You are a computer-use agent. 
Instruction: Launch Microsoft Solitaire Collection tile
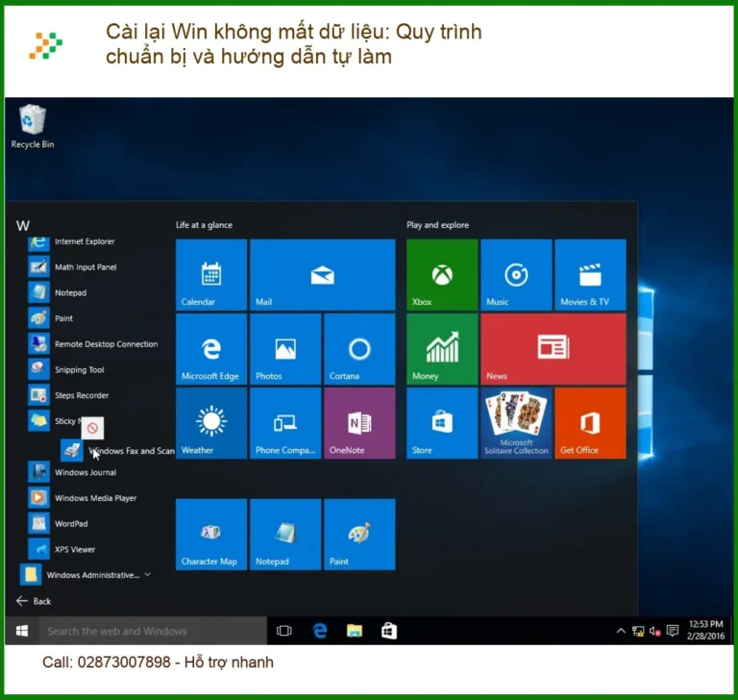(516, 423)
